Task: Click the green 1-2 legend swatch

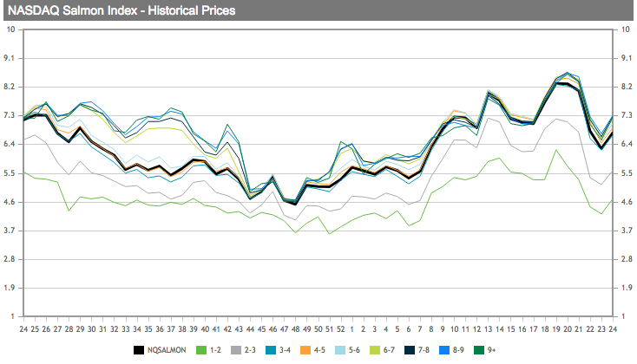Action: click(x=201, y=350)
